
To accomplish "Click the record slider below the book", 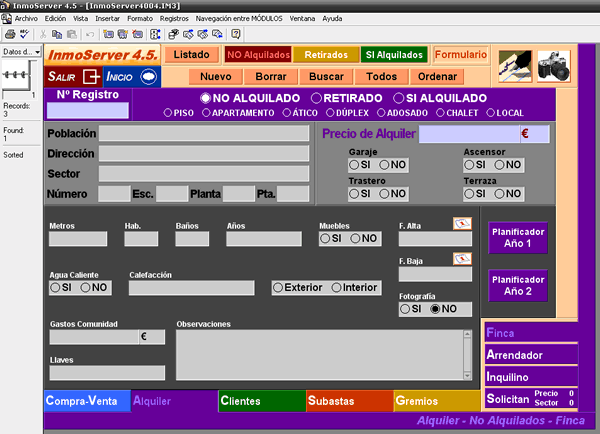I will point(19,95).
